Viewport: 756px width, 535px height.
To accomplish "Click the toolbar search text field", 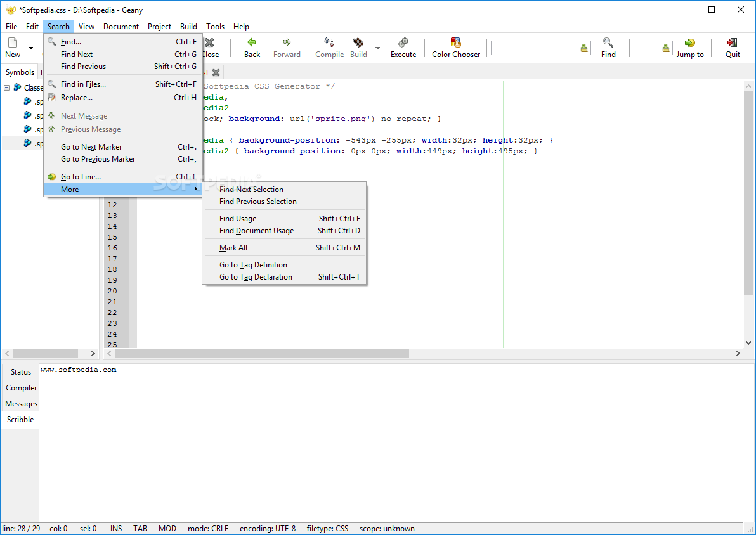I will coord(535,48).
